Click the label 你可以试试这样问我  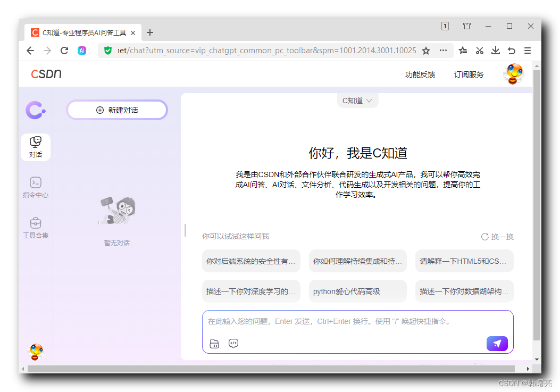pos(236,236)
